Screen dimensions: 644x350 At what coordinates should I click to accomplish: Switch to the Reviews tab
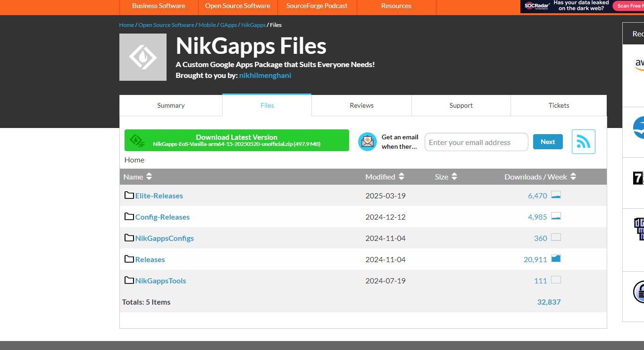[x=362, y=105]
